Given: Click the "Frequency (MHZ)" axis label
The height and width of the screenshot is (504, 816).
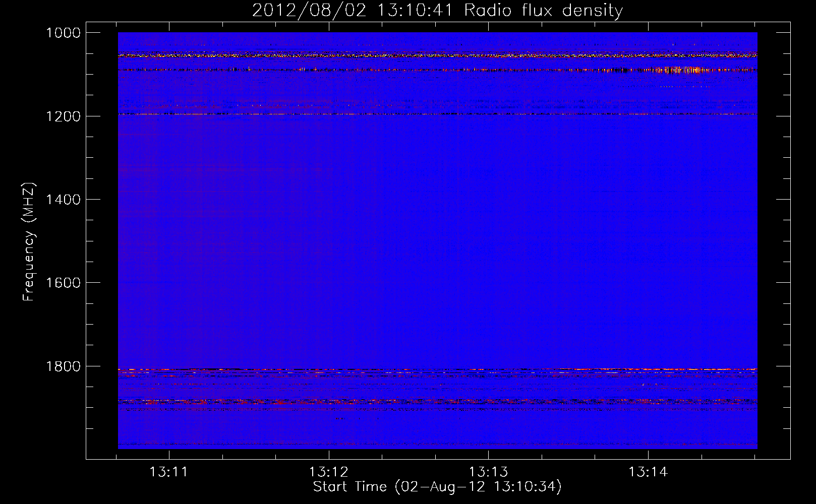Looking at the screenshot, I should [29, 242].
